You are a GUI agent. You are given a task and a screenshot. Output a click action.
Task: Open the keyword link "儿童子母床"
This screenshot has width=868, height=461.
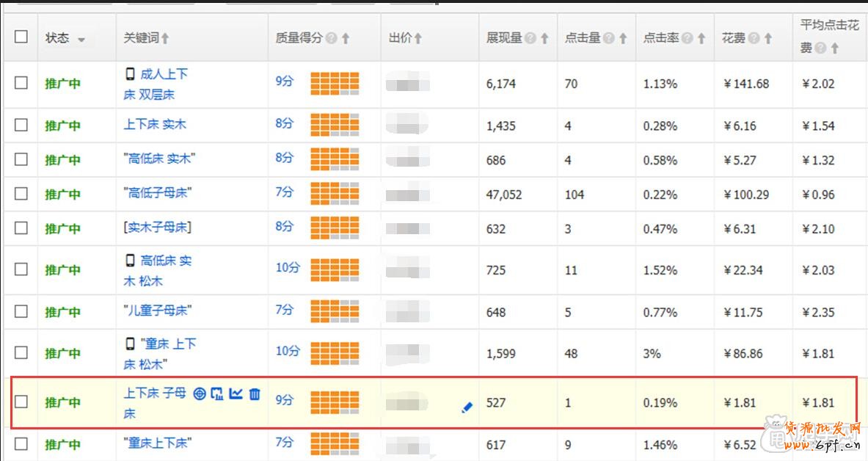point(157,311)
